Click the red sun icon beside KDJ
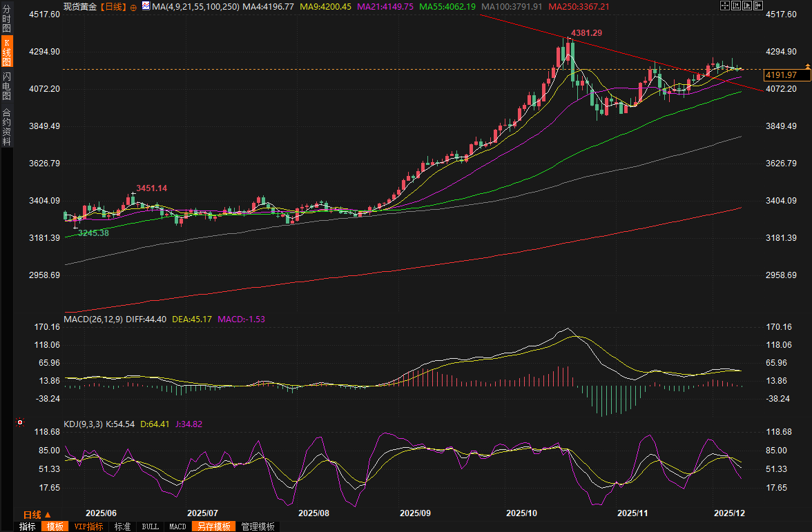 pos(20,422)
